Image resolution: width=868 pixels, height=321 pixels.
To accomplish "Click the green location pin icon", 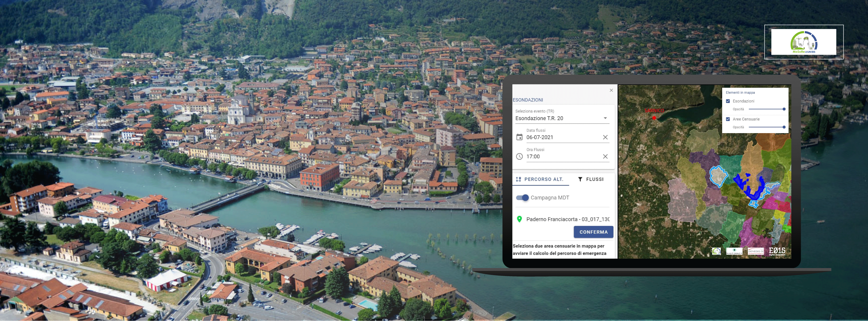I will pyautogui.click(x=519, y=219).
